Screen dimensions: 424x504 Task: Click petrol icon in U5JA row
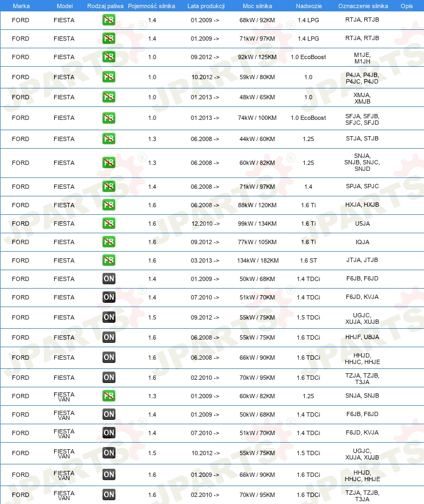coord(109,224)
